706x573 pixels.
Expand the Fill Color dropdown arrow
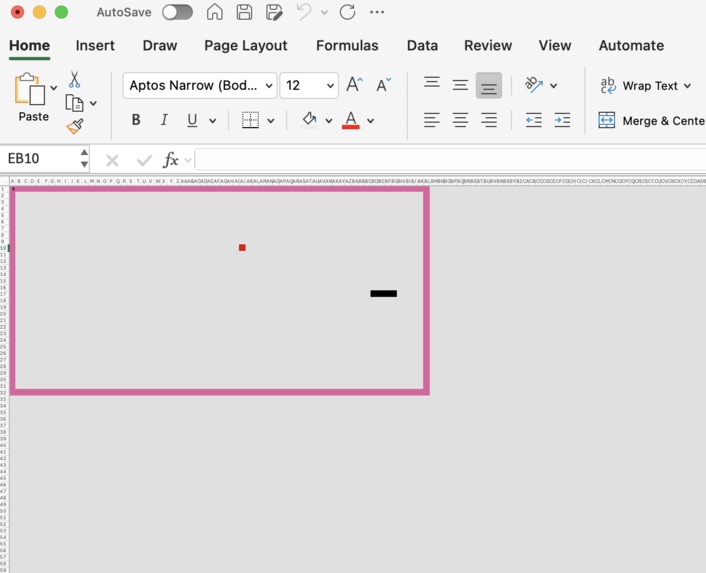tap(329, 121)
